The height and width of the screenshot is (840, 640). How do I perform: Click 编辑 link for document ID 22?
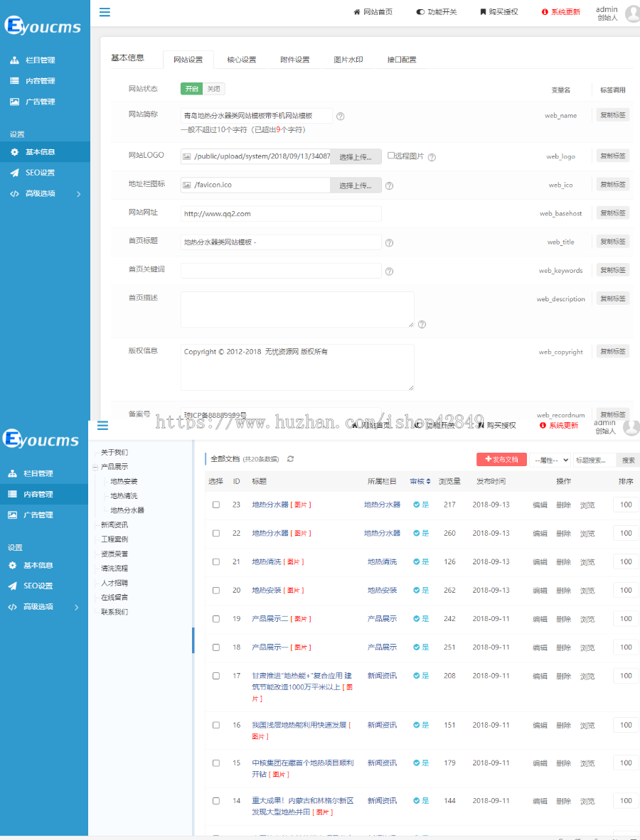540,534
